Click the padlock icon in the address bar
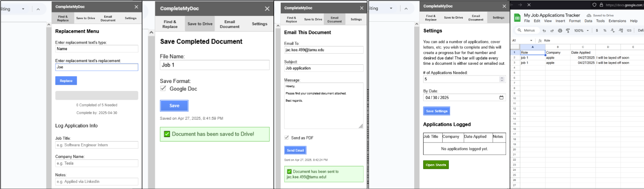Screen dimensions: 644x189 (601, 4)
